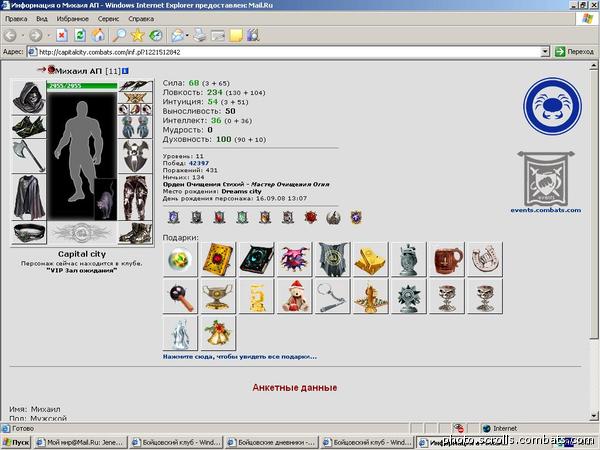Open Справка menu

click(141, 19)
